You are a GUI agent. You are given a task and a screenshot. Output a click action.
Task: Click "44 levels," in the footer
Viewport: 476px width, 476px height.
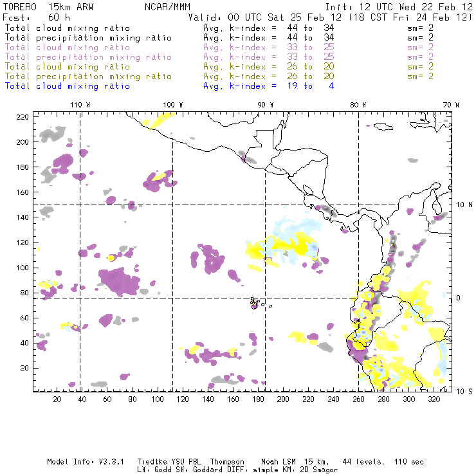363,462
